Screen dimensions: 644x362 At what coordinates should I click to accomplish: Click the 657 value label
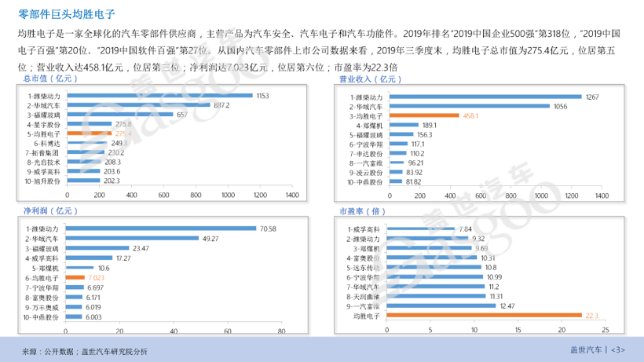[x=182, y=115]
